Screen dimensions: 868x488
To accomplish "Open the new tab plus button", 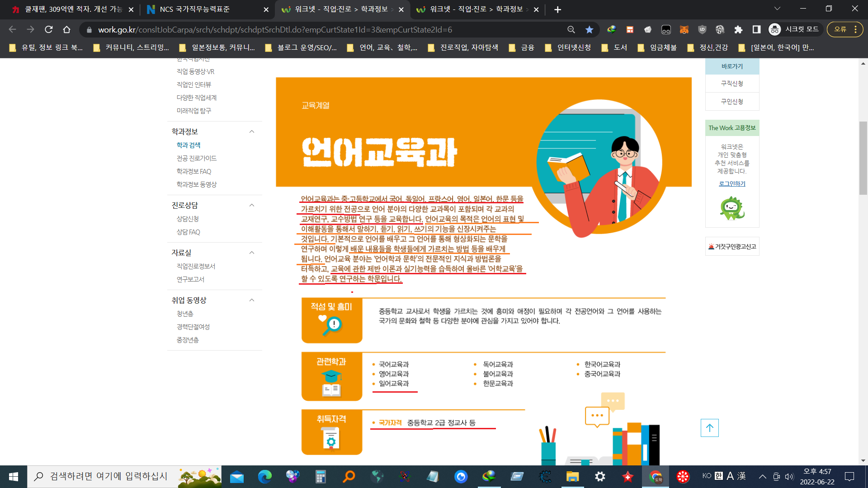I will pyautogui.click(x=557, y=9).
